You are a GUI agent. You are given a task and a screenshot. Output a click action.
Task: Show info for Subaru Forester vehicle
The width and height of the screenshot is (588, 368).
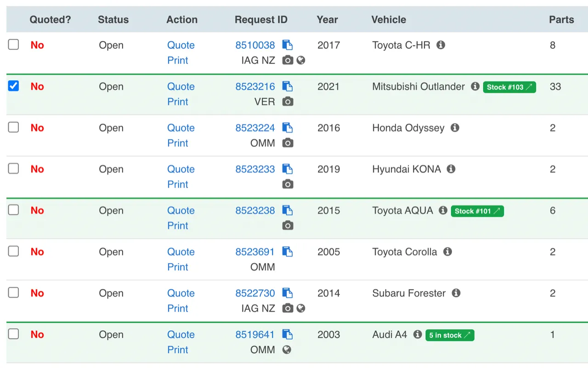pos(456,293)
